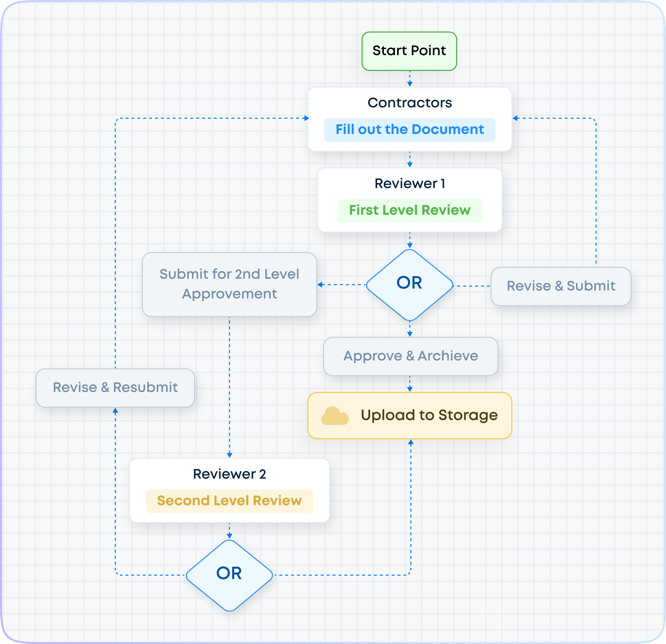Select Submit for 2nd Level Approvement box
666x644 pixels.
tap(229, 284)
